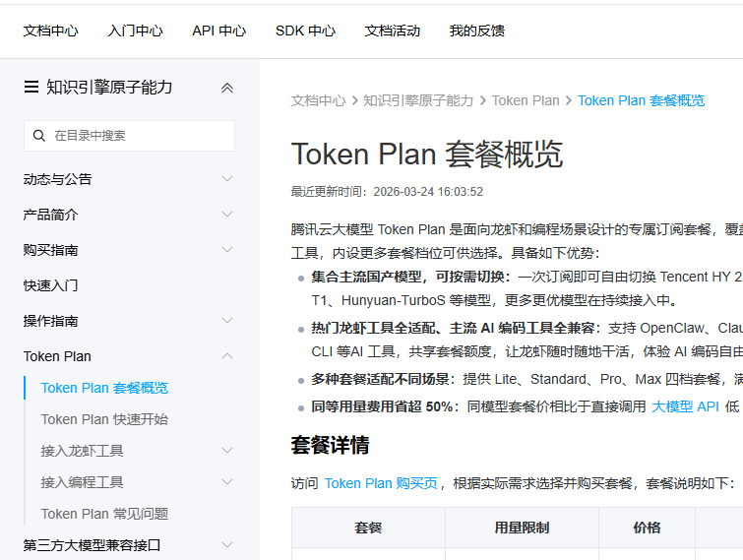Image resolution: width=743 pixels, height=560 pixels.
Task: Collapse sidebar with double-chevron up icon
Action: pos(227,88)
